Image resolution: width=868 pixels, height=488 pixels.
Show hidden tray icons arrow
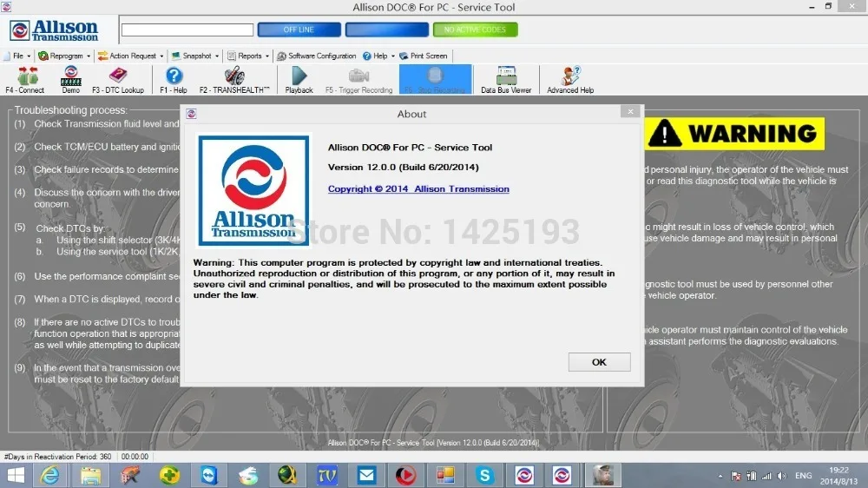(x=720, y=476)
